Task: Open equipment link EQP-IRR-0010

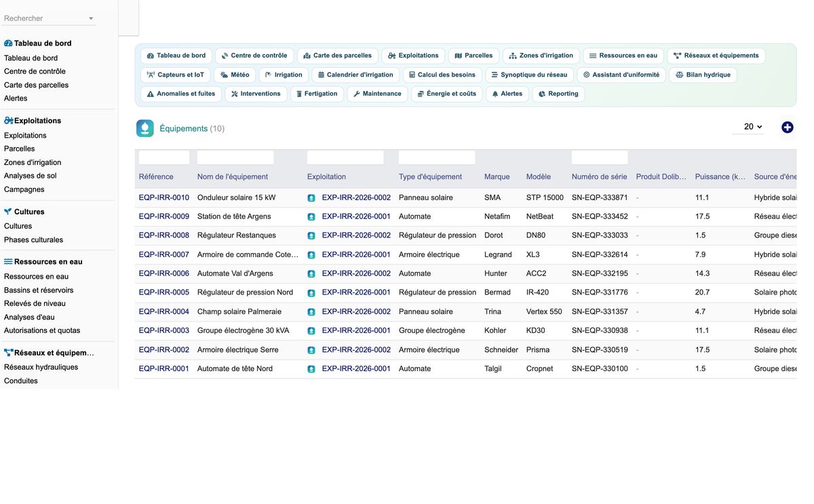Action: (x=164, y=198)
